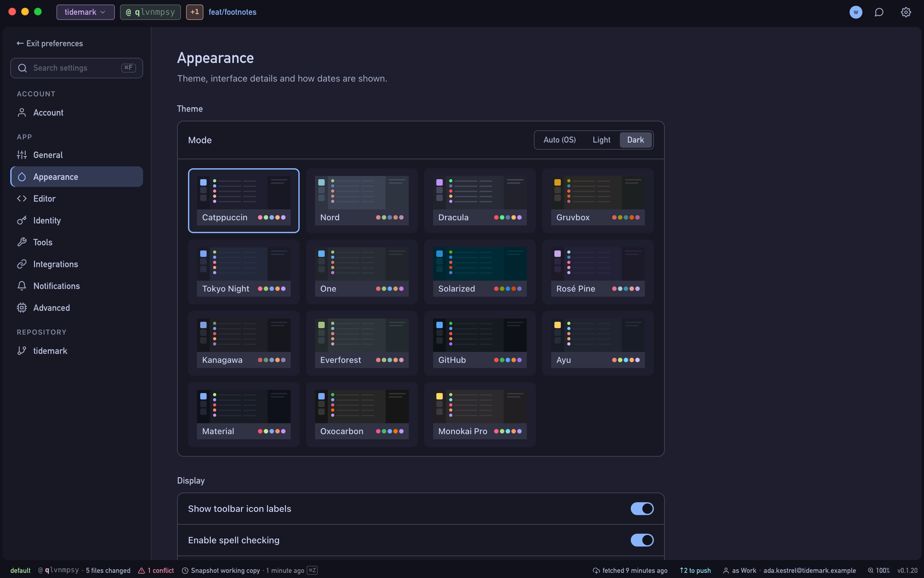Click the Notifications bell icon

click(x=22, y=285)
